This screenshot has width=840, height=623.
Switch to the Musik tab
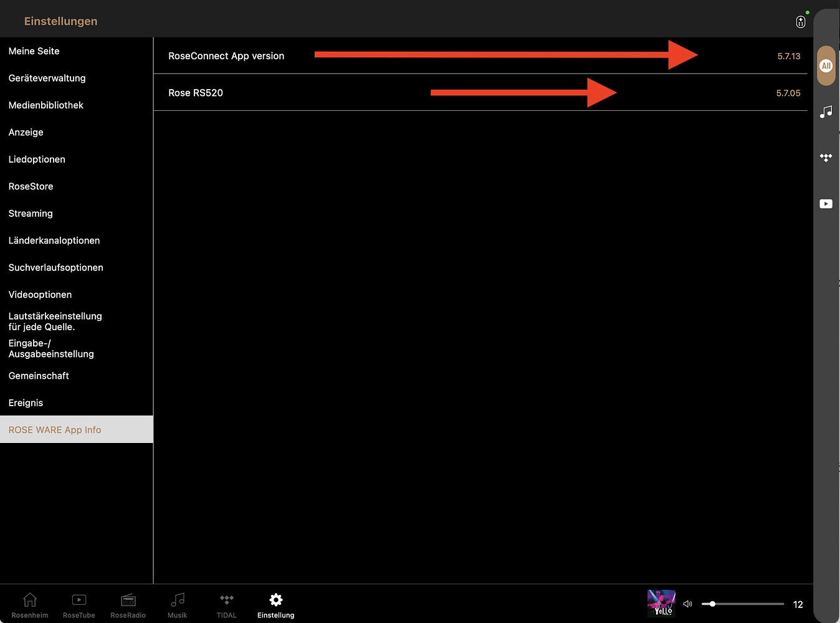click(x=178, y=606)
